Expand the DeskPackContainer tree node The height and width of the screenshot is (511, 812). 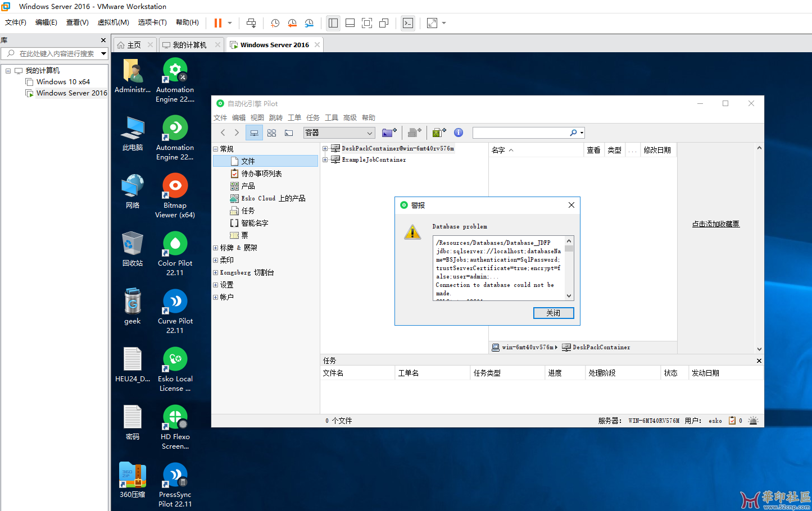[x=325, y=148]
